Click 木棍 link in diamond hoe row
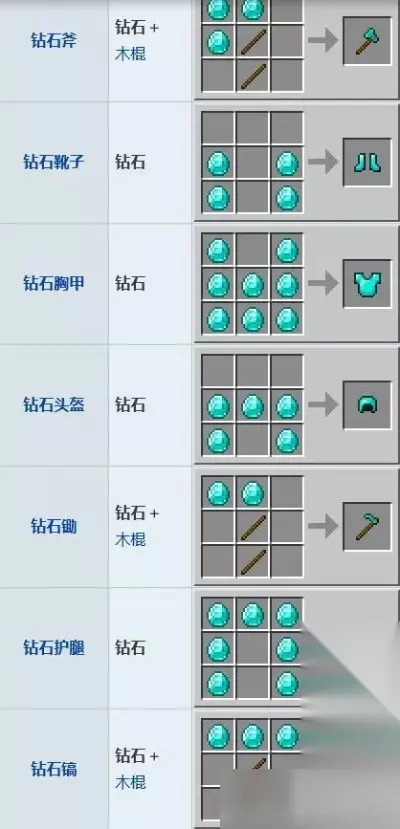400x829 pixels. 130,540
